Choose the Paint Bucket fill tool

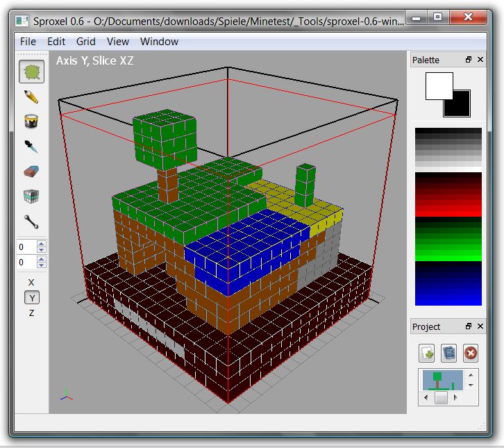31,122
